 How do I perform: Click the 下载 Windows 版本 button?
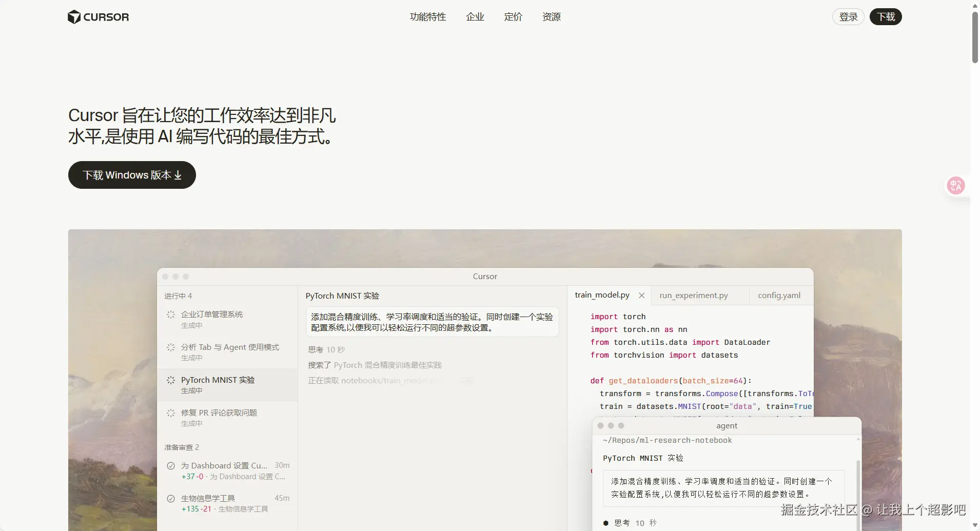(132, 175)
